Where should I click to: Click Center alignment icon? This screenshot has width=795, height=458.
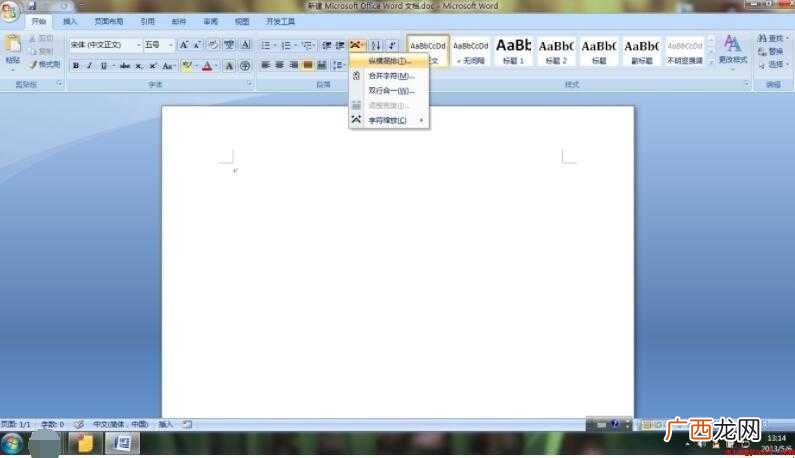click(279, 65)
